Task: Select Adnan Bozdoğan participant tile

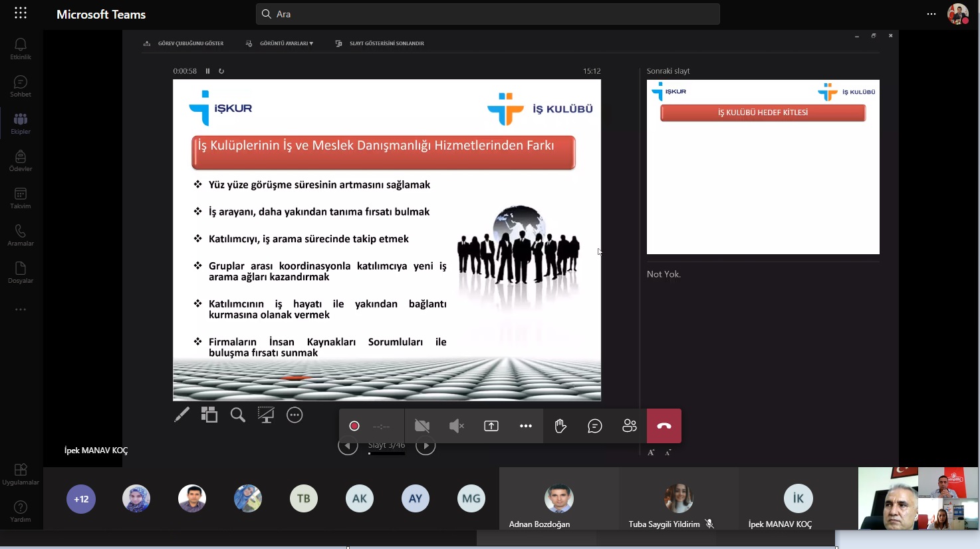Action: pos(559,498)
